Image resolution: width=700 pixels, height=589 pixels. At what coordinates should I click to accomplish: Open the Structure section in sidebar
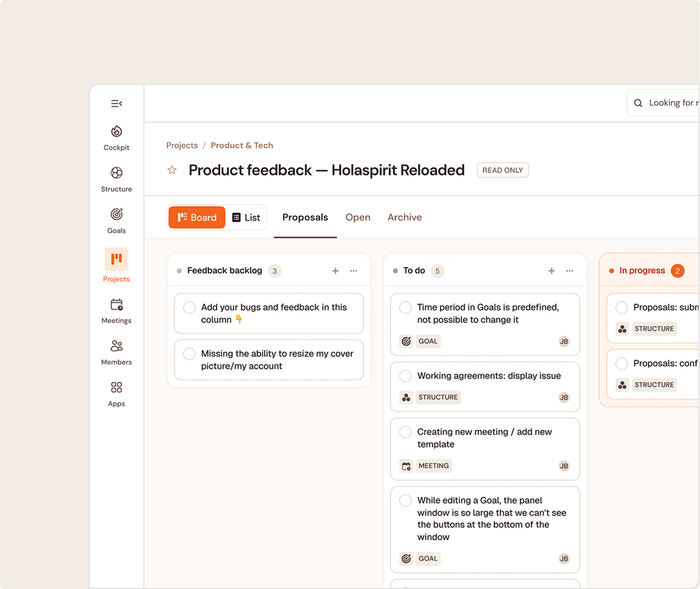click(x=116, y=180)
